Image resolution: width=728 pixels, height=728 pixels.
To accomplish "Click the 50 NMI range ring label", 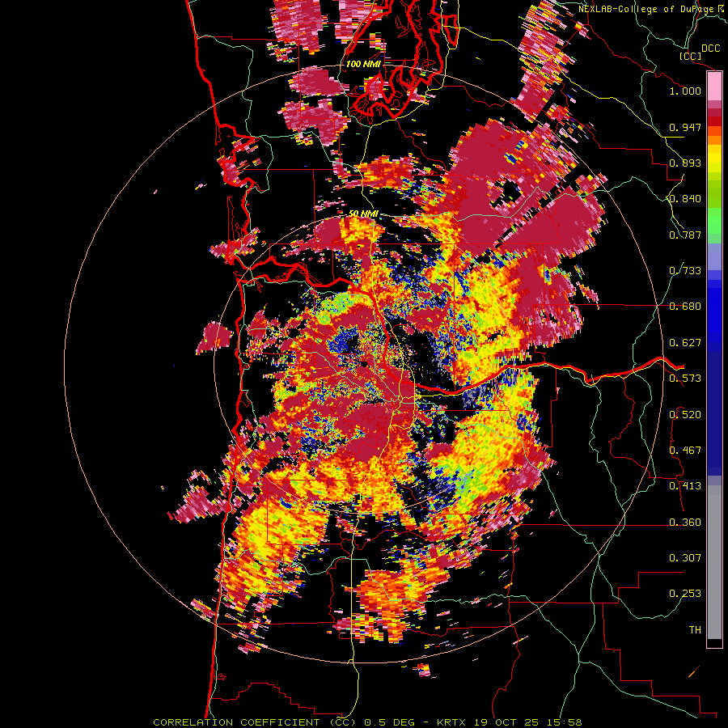I will click(x=363, y=214).
